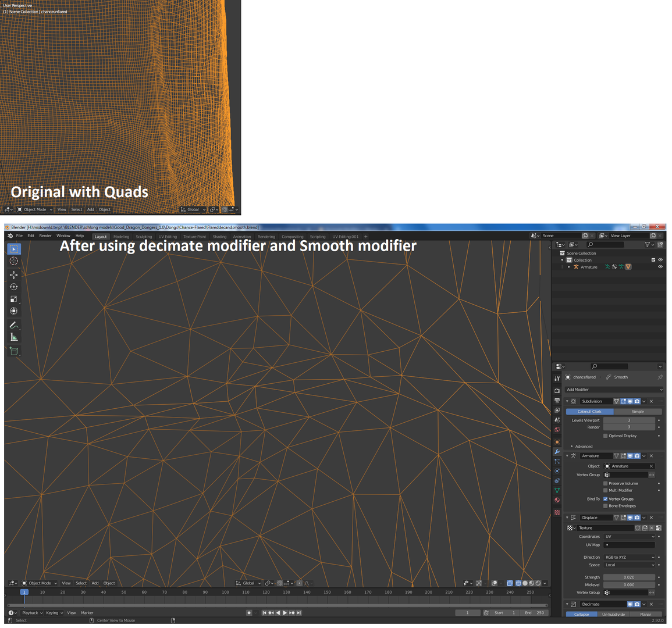Activate the Scale tool
The height and width of the screenshot is (628, 672).
pos(14,298)
